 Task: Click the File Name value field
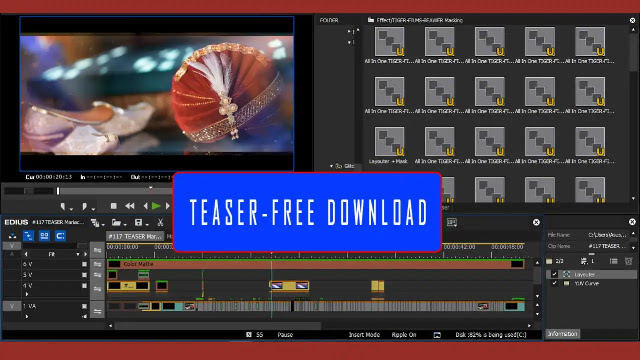[607, 235]
